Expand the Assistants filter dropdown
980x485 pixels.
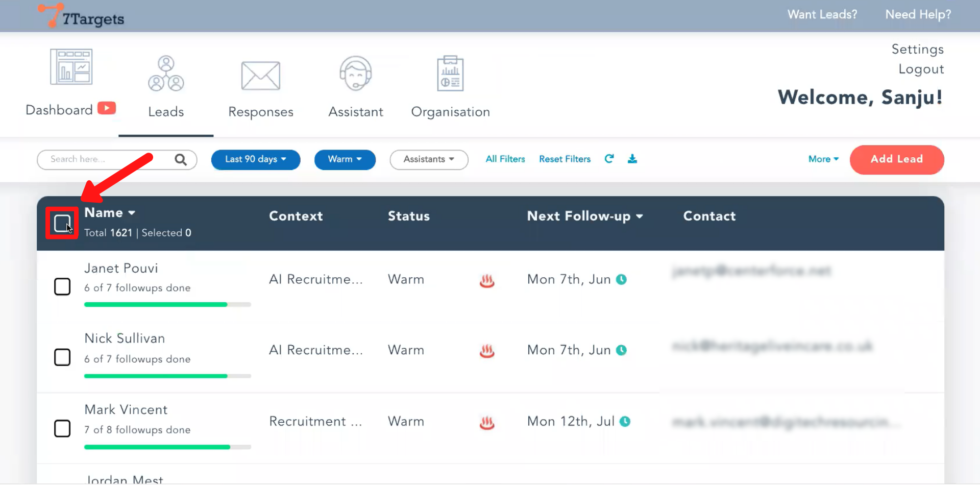429,159
